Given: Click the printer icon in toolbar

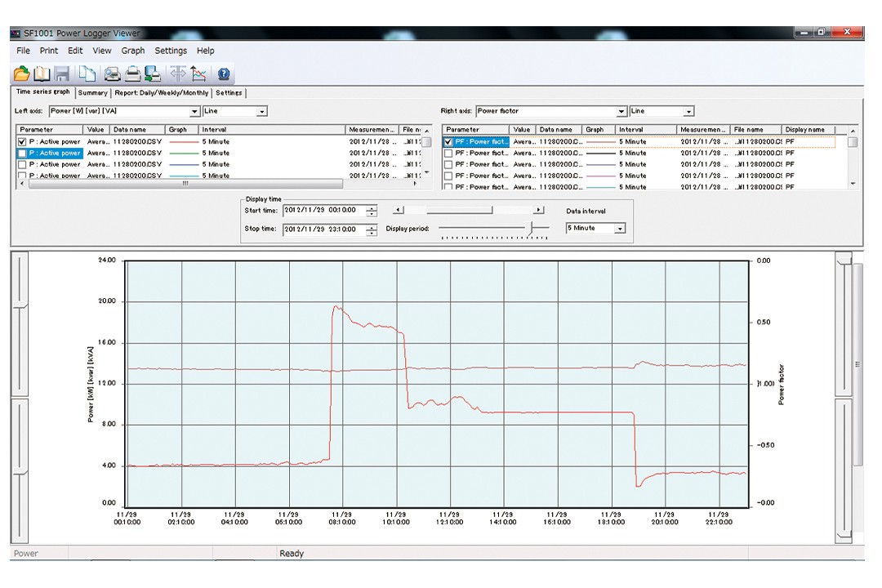Looking at the screenshot, I should coord(133,73).
